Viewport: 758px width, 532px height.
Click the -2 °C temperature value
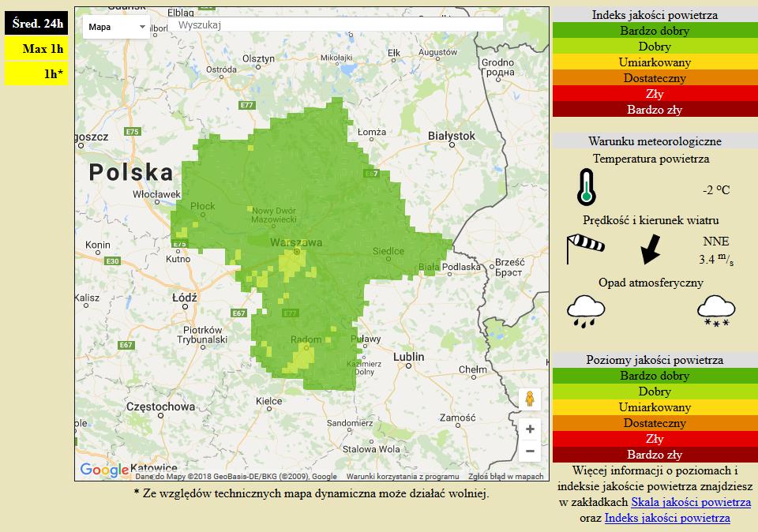(x=716, y=190)
